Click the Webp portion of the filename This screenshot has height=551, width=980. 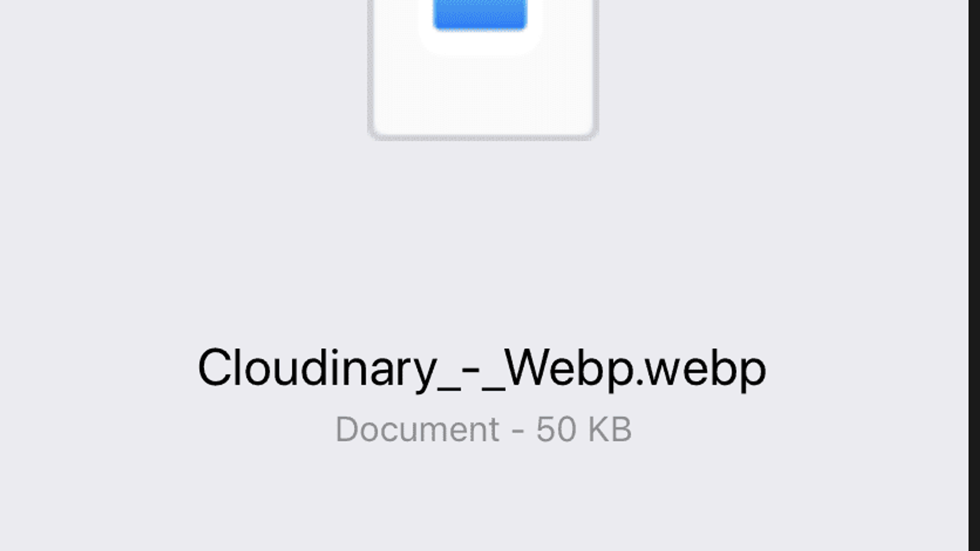click(570, 369)
